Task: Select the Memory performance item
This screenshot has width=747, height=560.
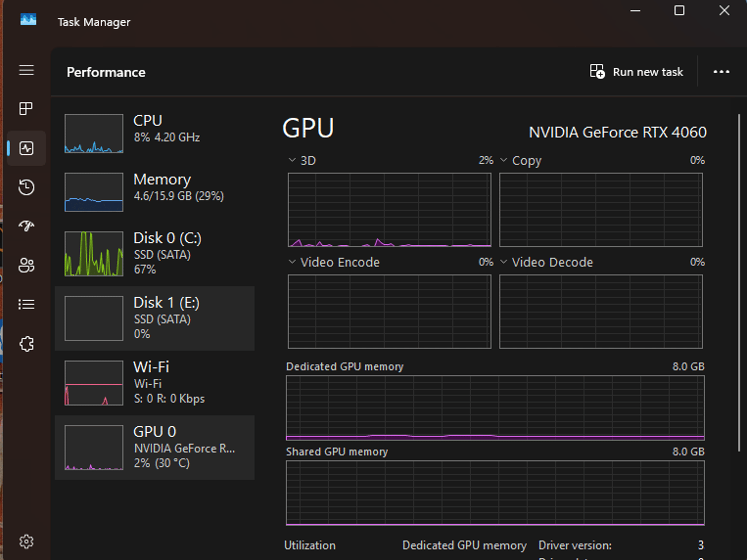Action: click(155, 192)
